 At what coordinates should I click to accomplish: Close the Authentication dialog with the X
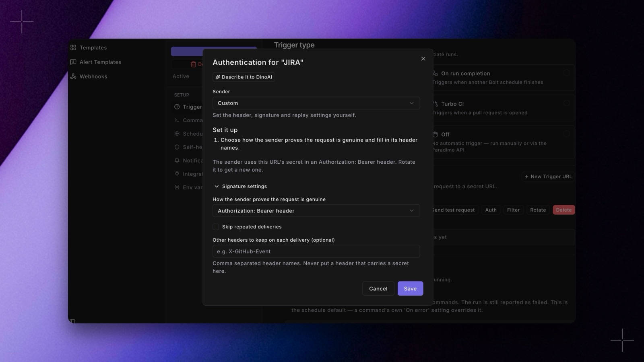(x=423, y=59)
